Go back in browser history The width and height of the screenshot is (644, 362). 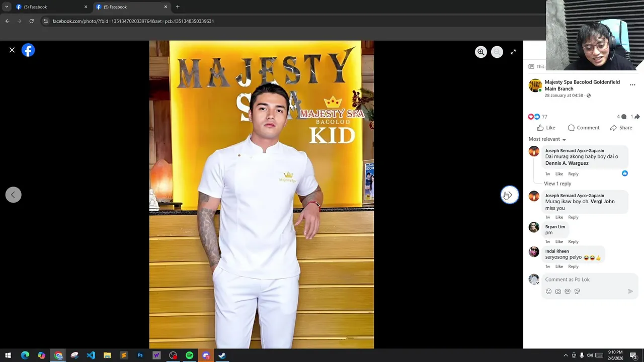[7, 21]
